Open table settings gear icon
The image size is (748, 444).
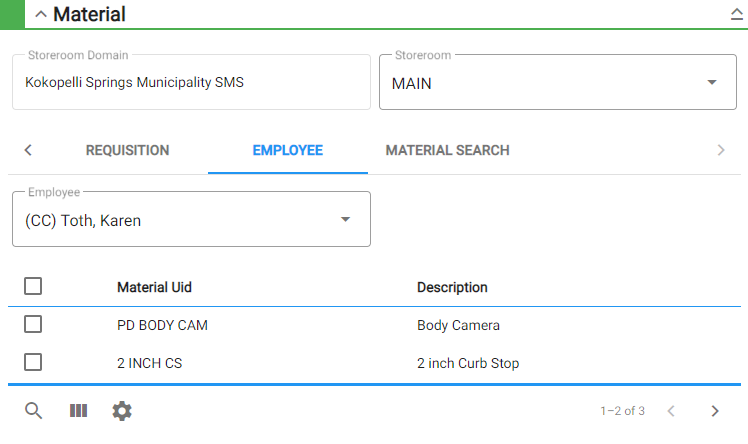(x=122, y=411)
